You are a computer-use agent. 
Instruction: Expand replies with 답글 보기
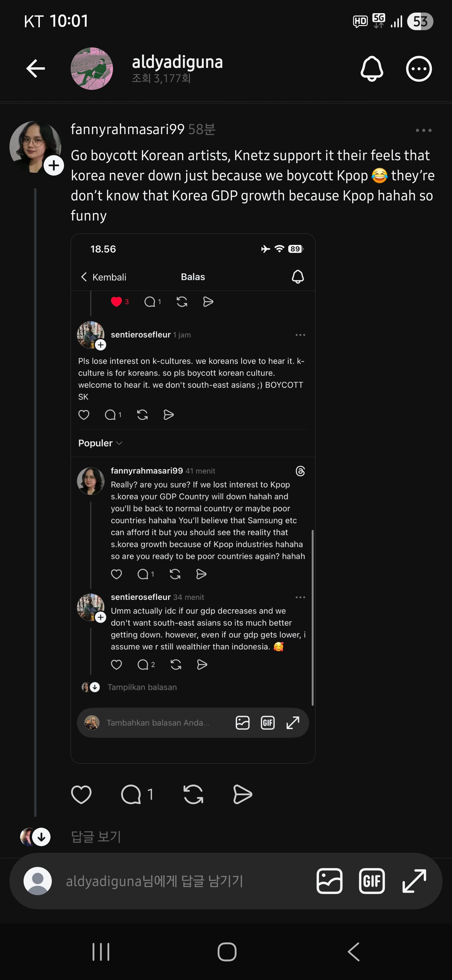pyautogui.click(x=96, y=836)
